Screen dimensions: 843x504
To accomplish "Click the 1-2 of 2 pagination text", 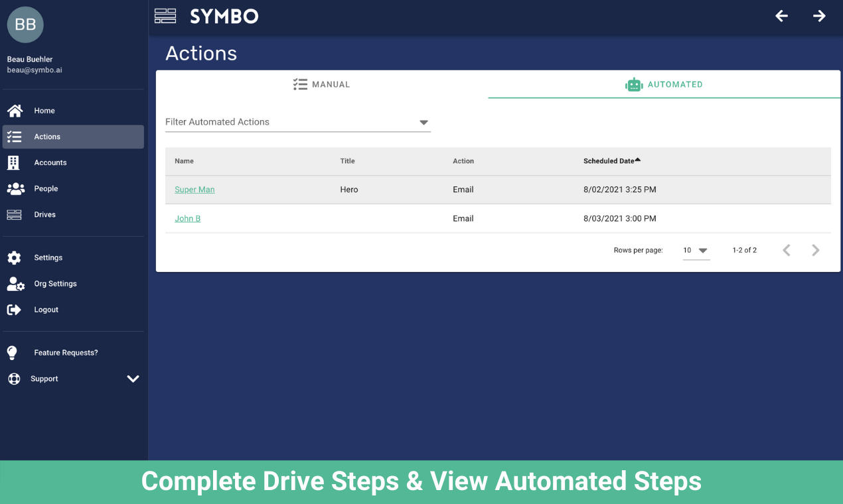I will [745, 251].
